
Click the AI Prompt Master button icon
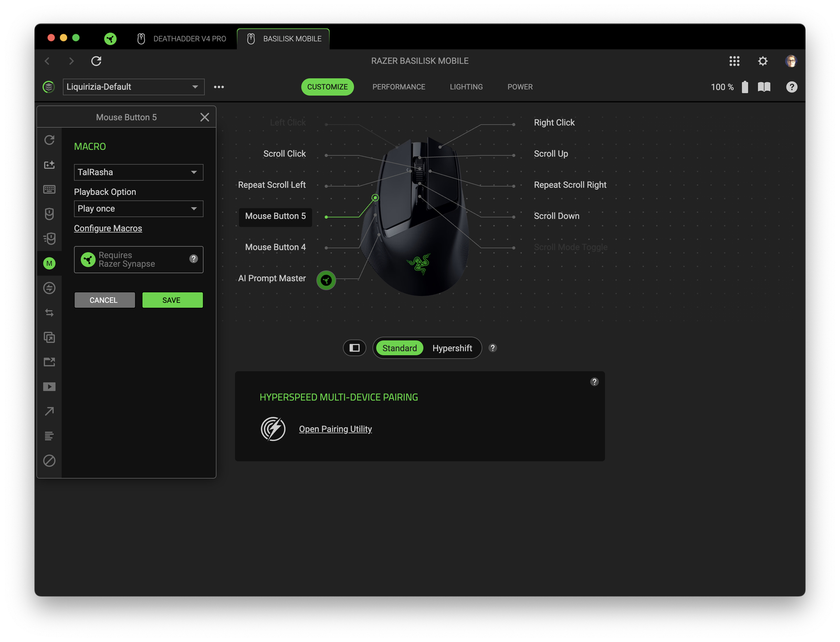[x=326, y=280]
